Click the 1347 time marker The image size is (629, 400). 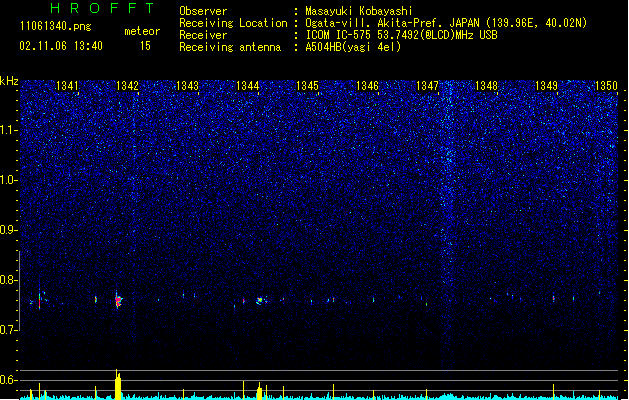[x=428, y=86]
